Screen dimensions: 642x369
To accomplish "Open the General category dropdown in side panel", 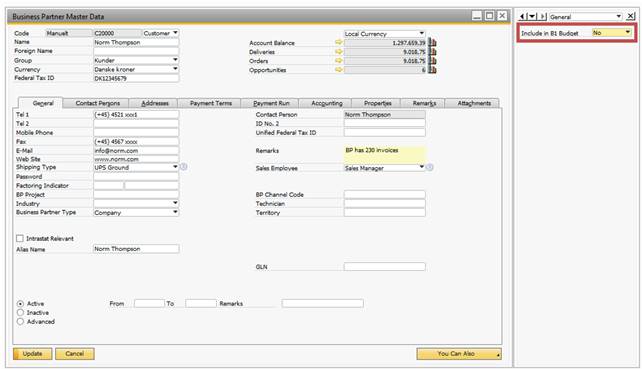I will coord(585,16).
